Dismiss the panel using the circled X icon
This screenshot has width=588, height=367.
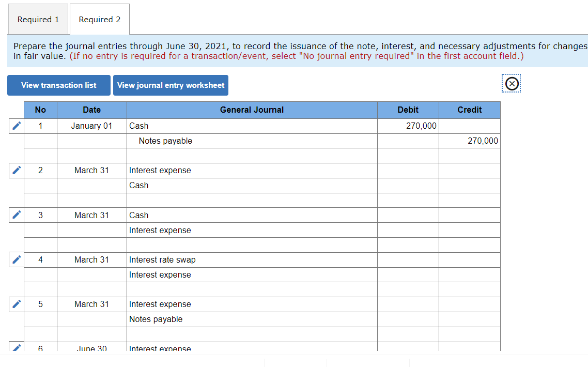(511, 83)
